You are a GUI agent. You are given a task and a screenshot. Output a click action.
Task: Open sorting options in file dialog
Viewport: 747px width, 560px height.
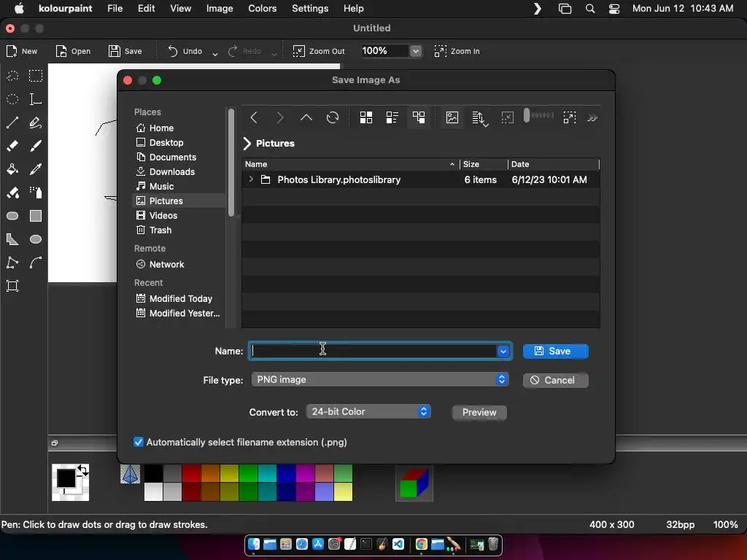[x=480, y=118]
